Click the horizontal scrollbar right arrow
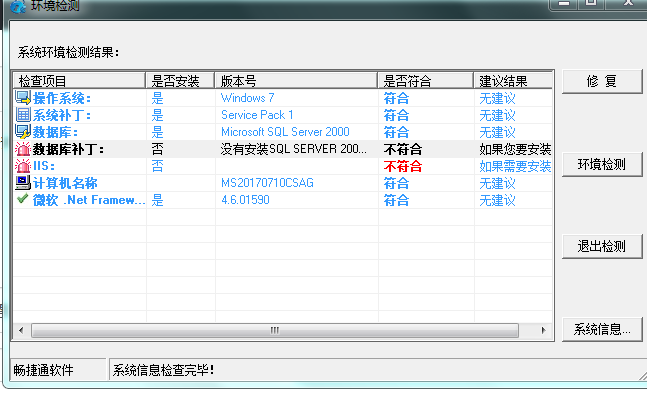Image resolution: width=647 pixels, height=397 pixels. [543, 330]
